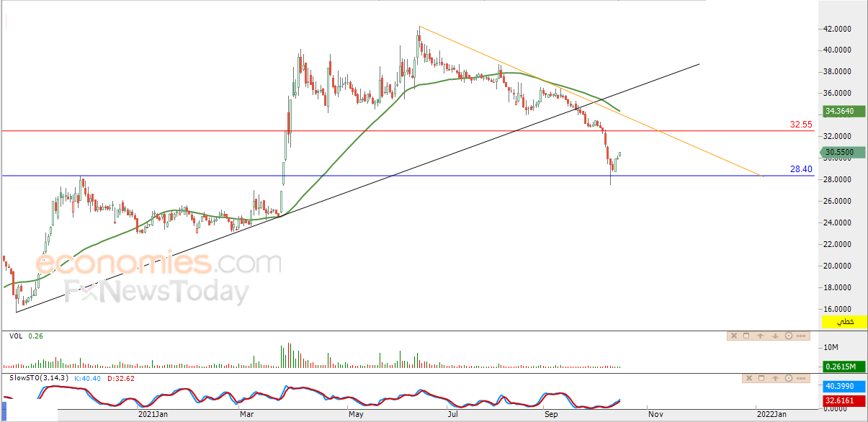Viewport: 868px width, 422px height.
Task: Maximize the SlowSTO indicator panel
Action: tap(761, 378)
